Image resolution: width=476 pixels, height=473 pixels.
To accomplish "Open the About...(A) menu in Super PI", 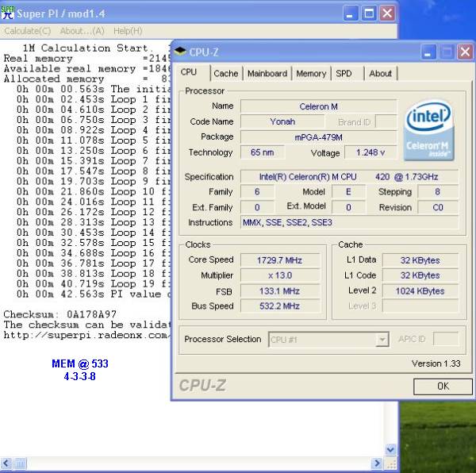I will (83, 31).
